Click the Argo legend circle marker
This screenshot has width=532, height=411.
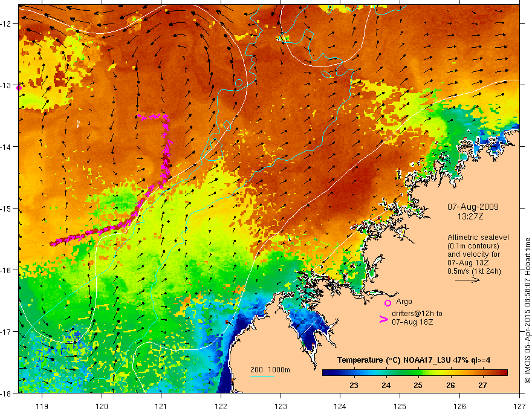coord(388,303)
